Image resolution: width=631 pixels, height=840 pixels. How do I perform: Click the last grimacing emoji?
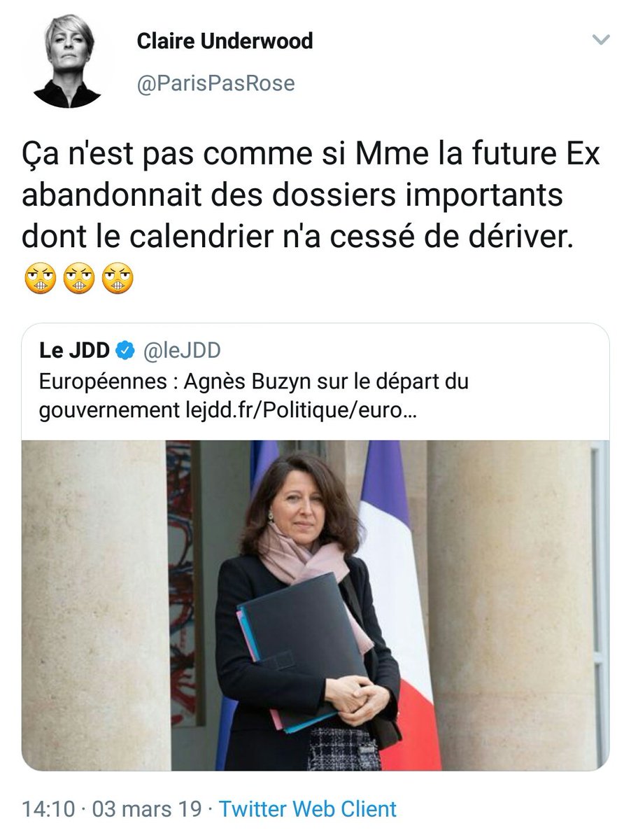(x=117, y=279)
